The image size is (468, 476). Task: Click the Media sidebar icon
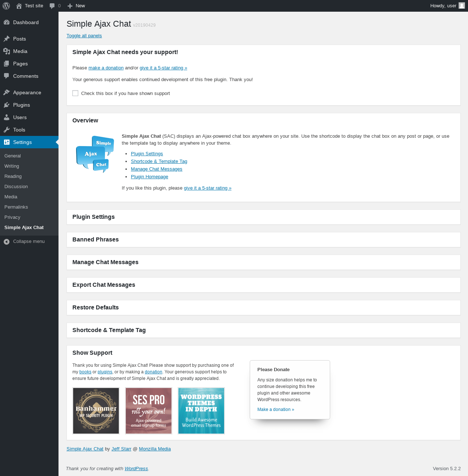click(x=7, y=51)
